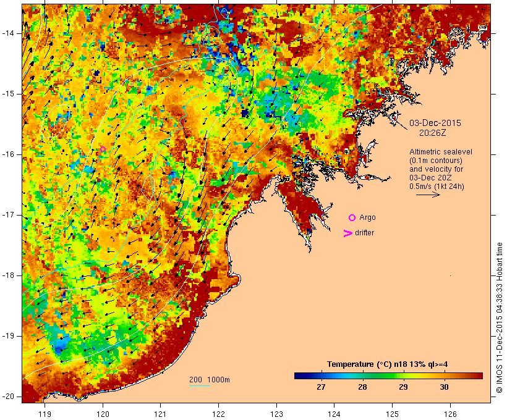Click the longitude axis label '125'
507x420 pixels.
point(393,414)
